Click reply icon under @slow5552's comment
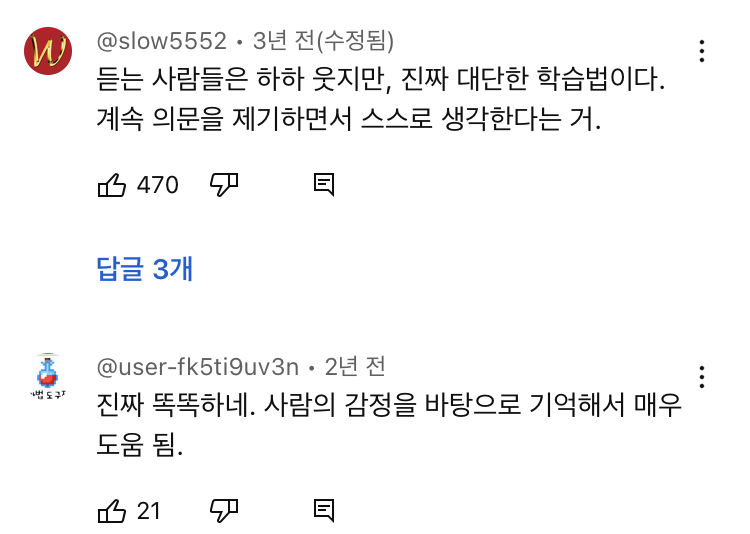Image resolution: width=750 pixels, height=534 pixels. click(323, 185)
